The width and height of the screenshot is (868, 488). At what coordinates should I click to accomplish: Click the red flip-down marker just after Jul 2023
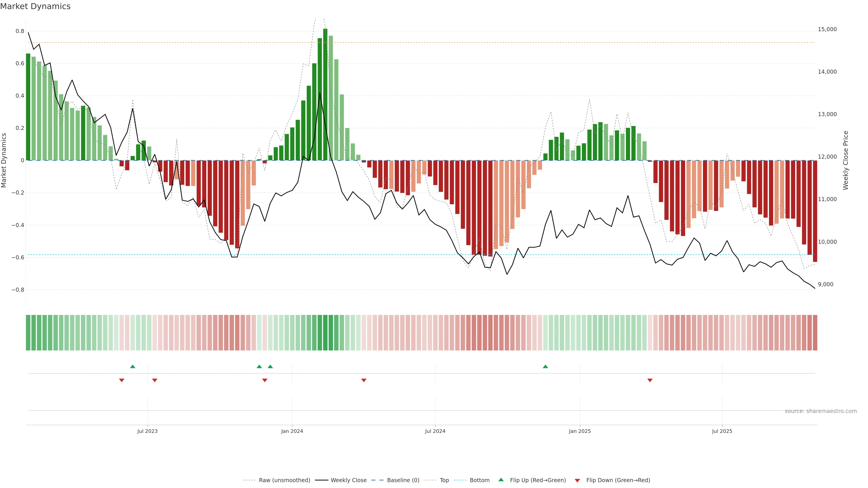tap(155, 380)
